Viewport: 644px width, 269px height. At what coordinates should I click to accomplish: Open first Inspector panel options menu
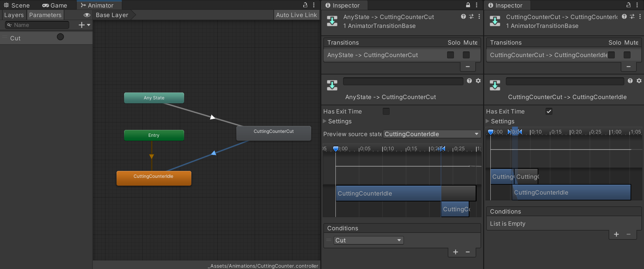(477, 5)
